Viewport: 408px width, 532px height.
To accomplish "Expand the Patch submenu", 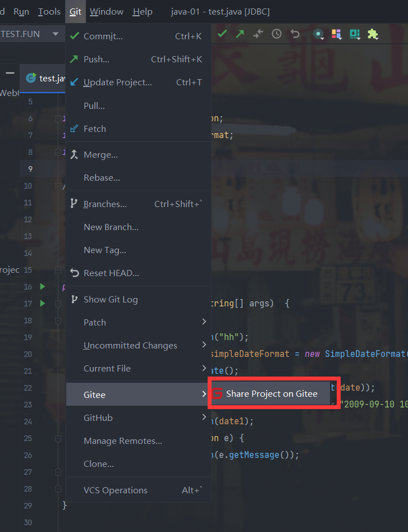I will point(139,322).
